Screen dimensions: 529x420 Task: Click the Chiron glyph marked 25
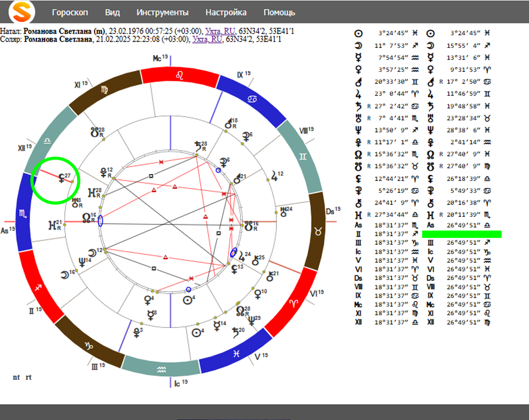tap(256, 260)
